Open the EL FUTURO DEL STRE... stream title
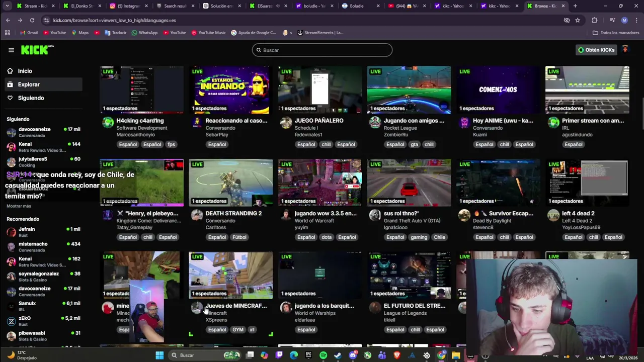Viewport: 644px width, 362px height. pyautogui.click(x=414, y=306)
